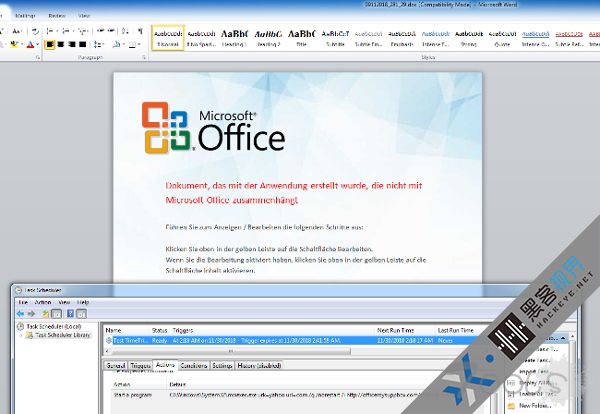Screen dimensions: 600x414
Task: Expand the Task Scheduler Library tree node
Action: 21,336
